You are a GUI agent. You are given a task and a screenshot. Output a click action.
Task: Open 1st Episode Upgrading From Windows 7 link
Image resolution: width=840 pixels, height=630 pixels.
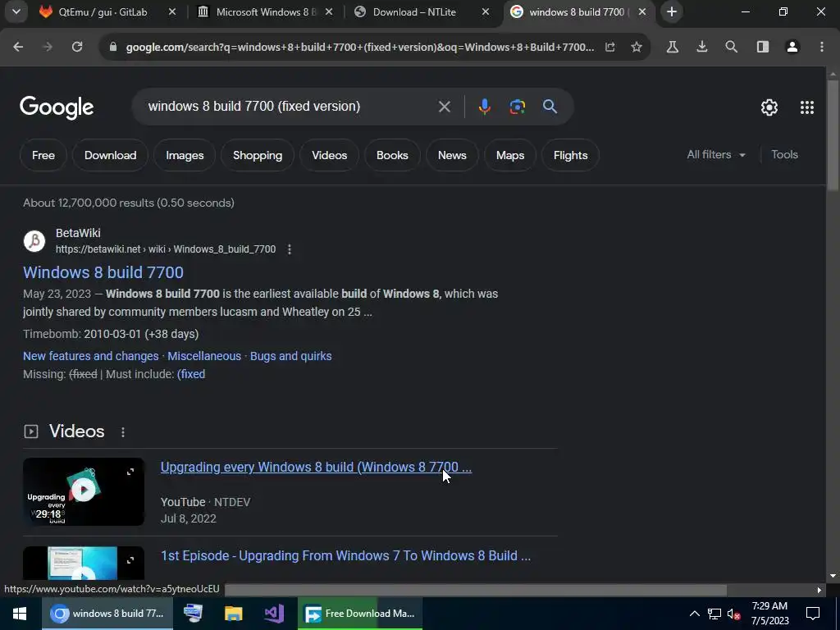(x=345, y=555)
